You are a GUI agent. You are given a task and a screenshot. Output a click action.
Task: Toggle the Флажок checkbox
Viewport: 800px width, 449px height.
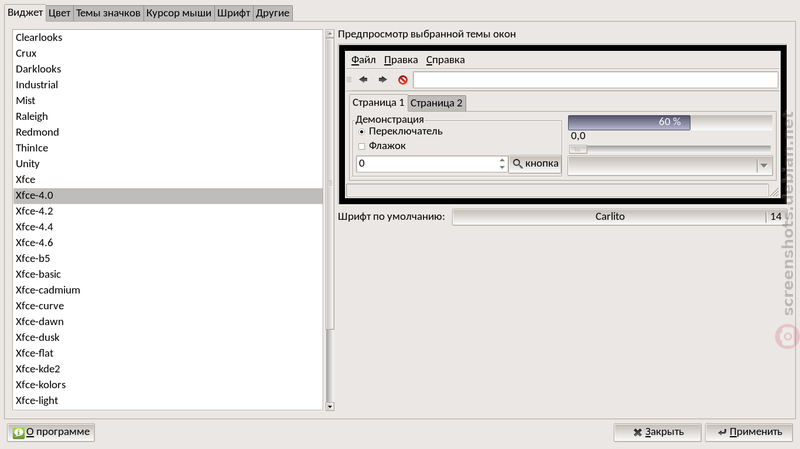pyautogui.click(x=362, y=146)
